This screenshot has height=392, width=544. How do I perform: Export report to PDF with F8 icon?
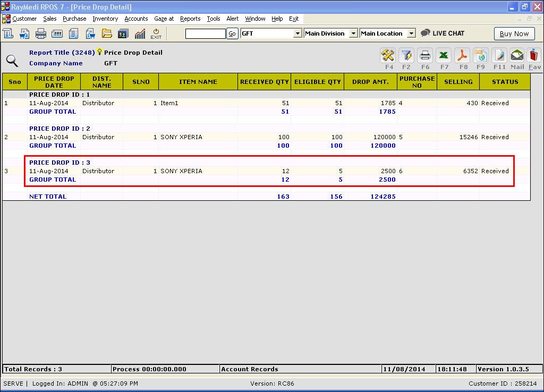point(463,55)
